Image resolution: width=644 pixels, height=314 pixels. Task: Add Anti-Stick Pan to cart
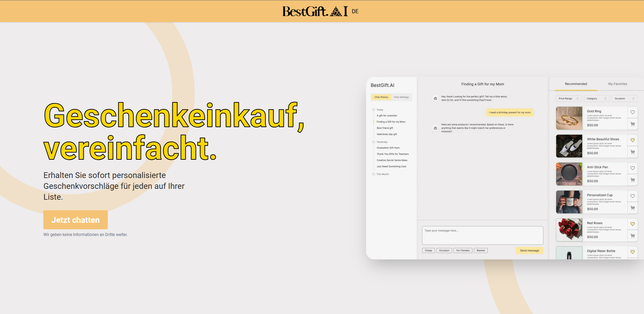[x=632, y=180]
